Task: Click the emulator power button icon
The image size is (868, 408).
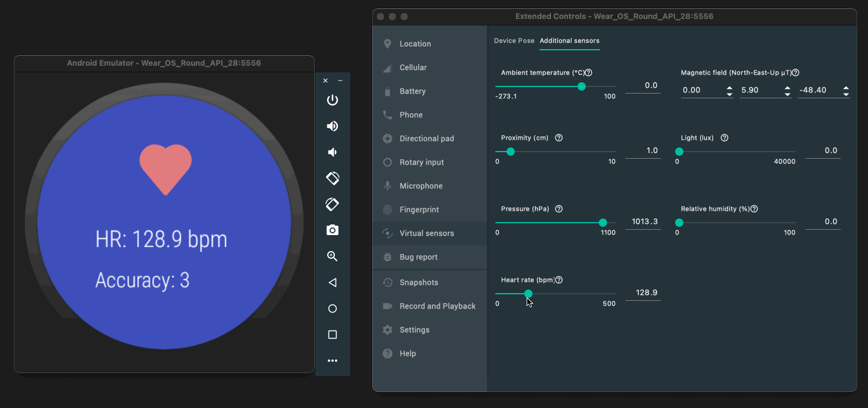Action: (333, 100)
